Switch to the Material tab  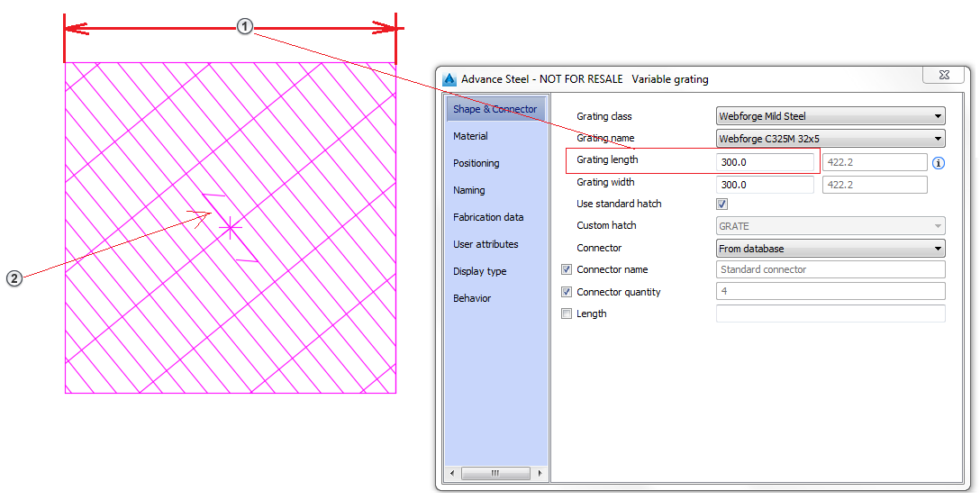pyautogui.click(x=470, y=136)
